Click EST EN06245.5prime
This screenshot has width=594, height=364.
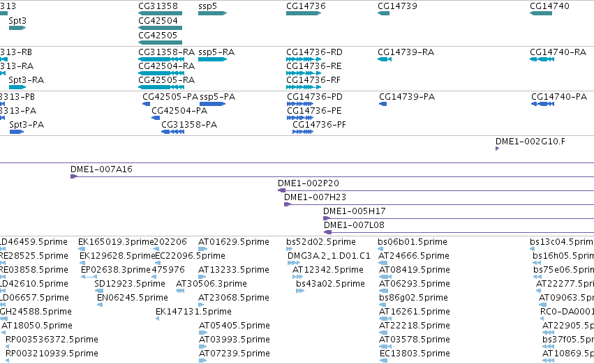pyautogui.click(x=133, y=298)
